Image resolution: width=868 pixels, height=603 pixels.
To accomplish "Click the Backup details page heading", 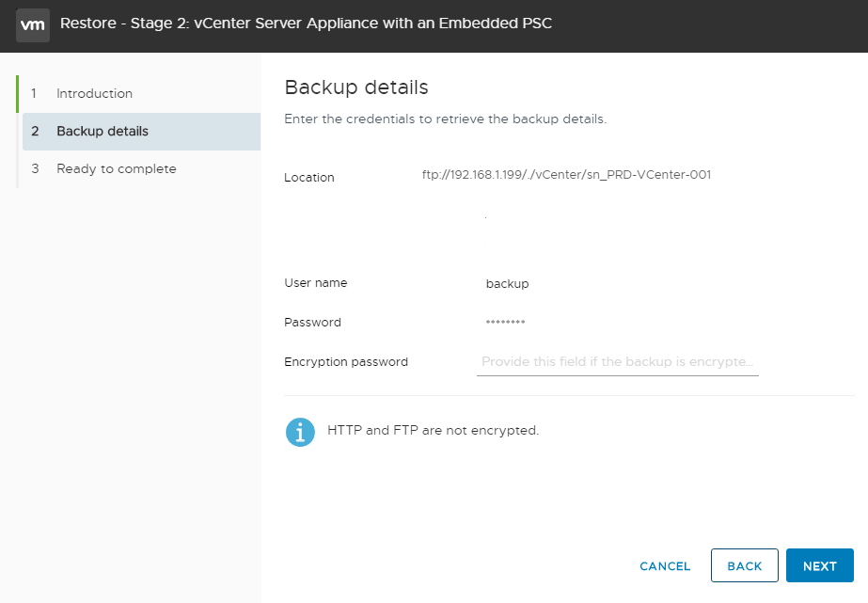I will coord(356,87).
